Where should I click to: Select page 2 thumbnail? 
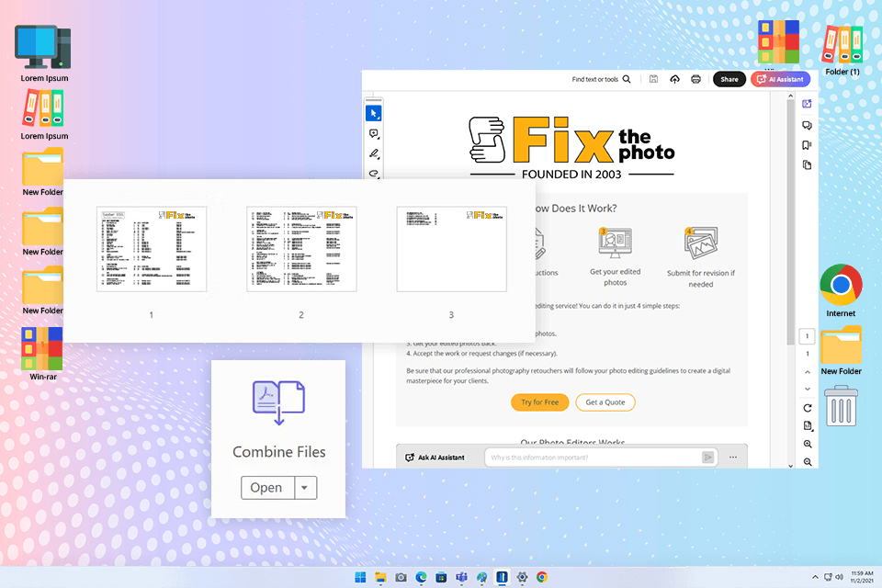coord(301,249)
